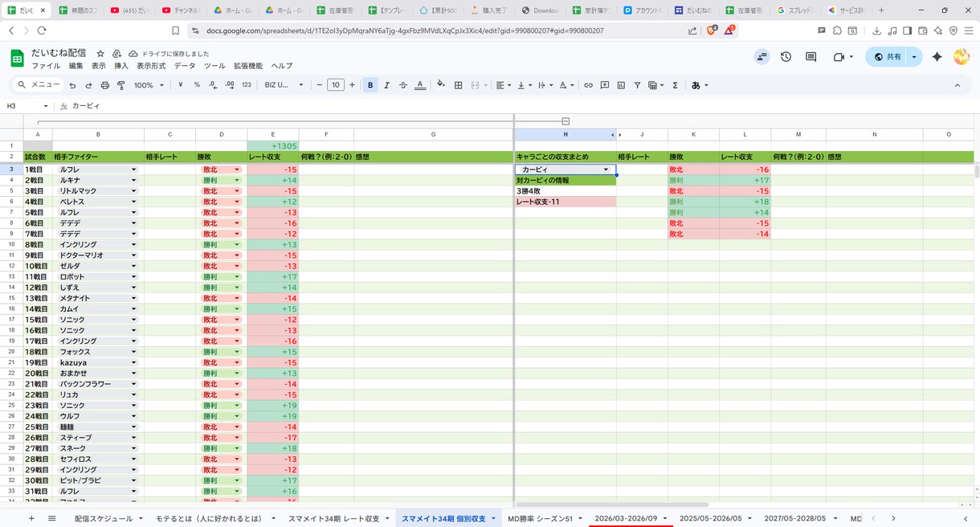This screenshot has height=527, width=980.
Task: Add a new sheet with the plus button
Action: 31,518
